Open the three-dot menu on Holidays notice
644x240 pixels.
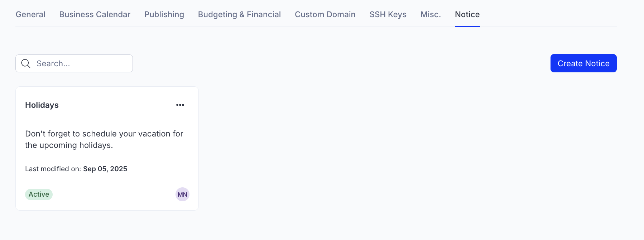pos(180,105)
